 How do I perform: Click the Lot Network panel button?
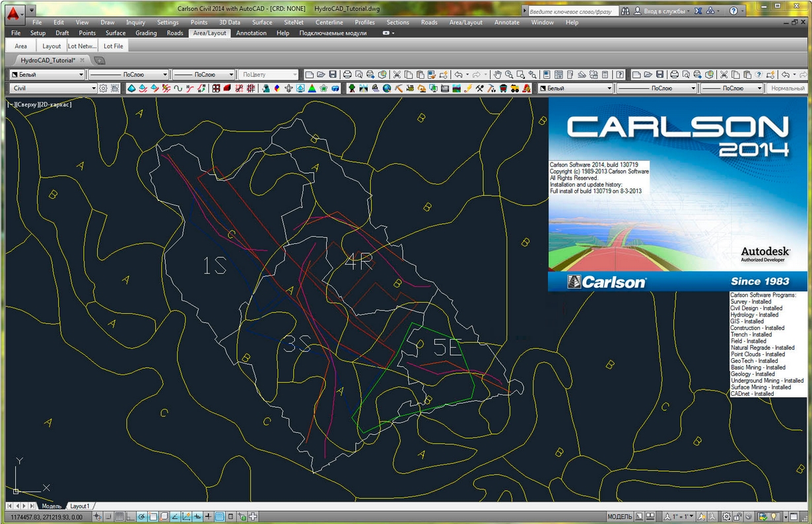pyautogui.click(x=82, y=46)
